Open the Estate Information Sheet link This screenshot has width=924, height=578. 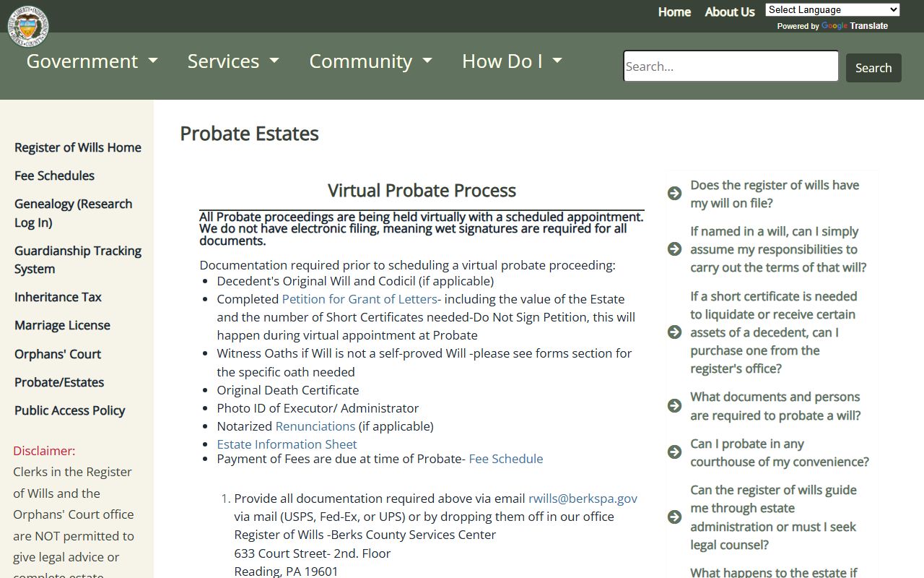click(287, 444)
